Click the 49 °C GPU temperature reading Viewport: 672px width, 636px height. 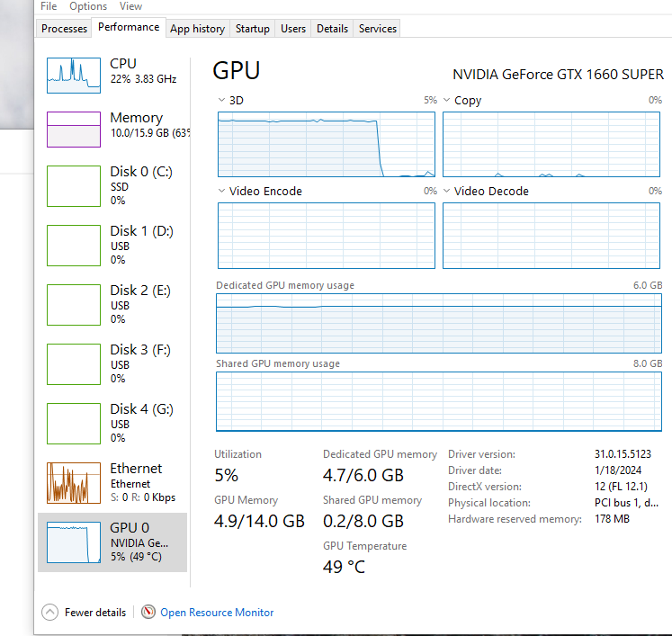[345, 567]
